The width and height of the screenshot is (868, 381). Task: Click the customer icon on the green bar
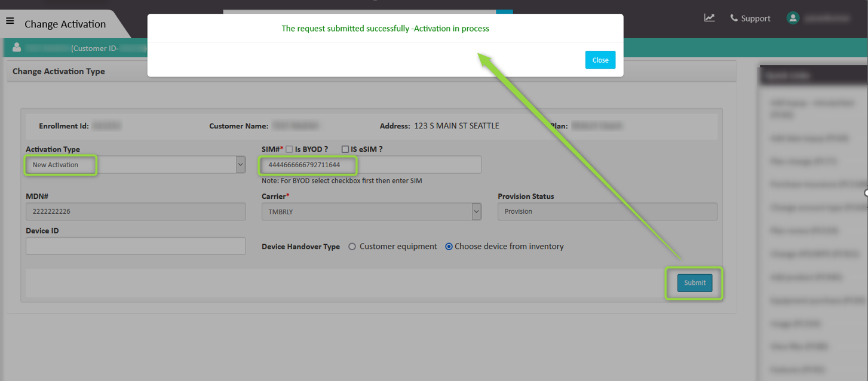tap(17, 47)
